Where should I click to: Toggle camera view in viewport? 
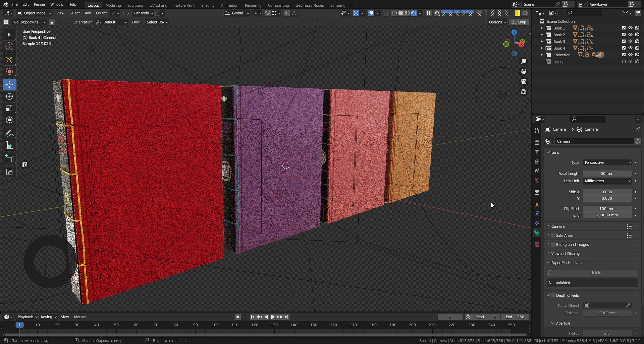pyautogui.click(x=523, y=81)
